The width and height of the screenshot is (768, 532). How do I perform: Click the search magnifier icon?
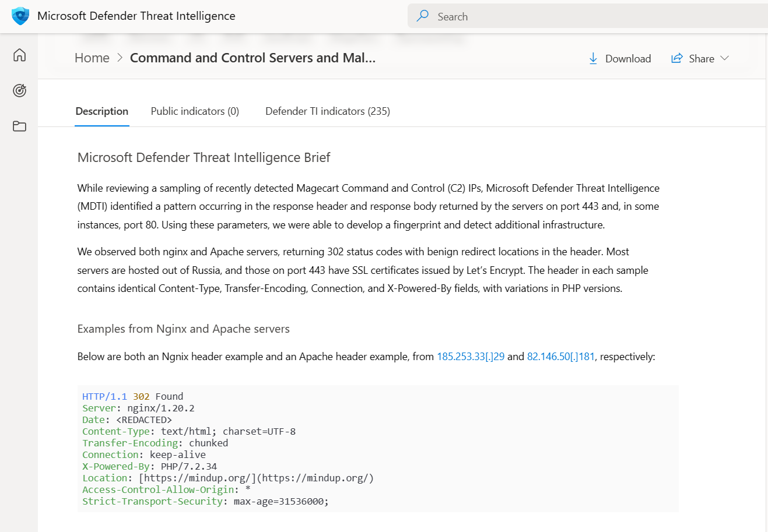tap(423, 16)
